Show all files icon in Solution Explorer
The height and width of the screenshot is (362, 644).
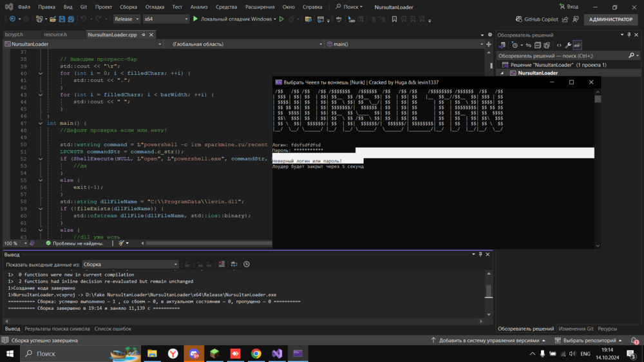coord(547,45)
